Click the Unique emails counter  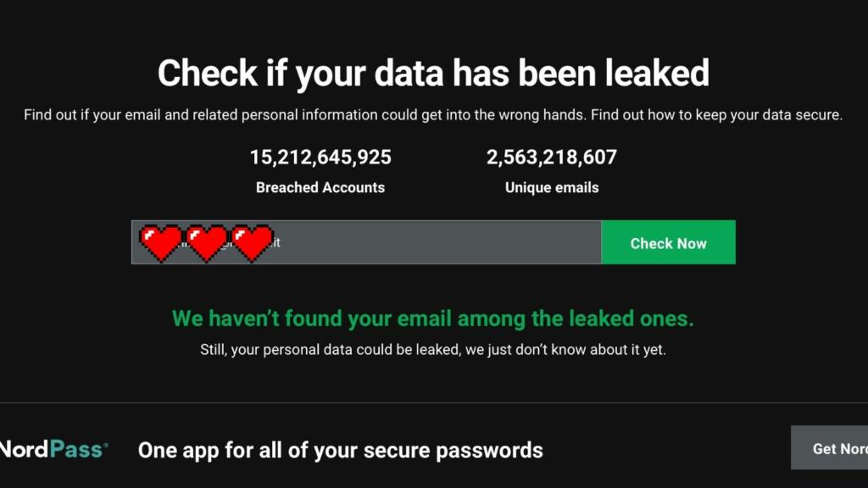[x=552, y=187]
